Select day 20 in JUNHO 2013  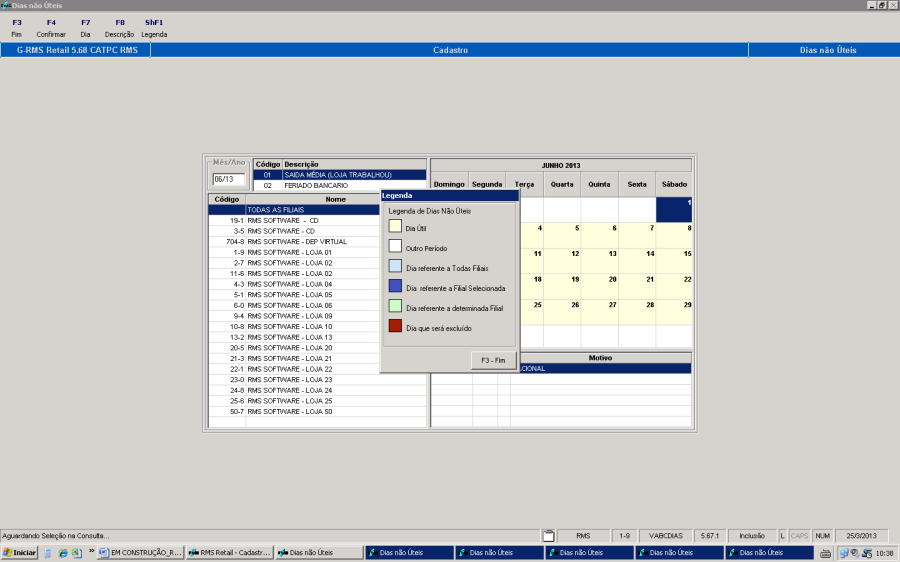(x=599, y=287)
